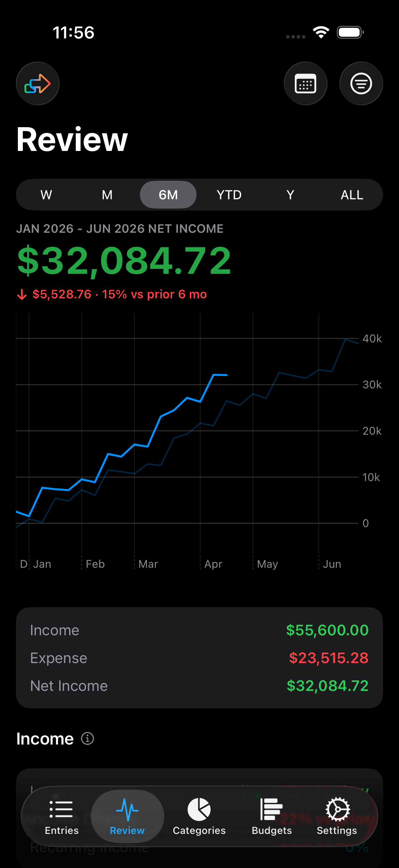Switch range to M (month)
Screen dimensions: 399x868
tap(107, 195)
